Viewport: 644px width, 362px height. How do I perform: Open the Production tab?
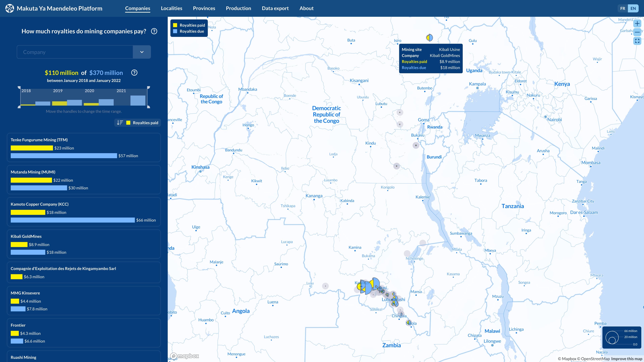pos(238,8)
